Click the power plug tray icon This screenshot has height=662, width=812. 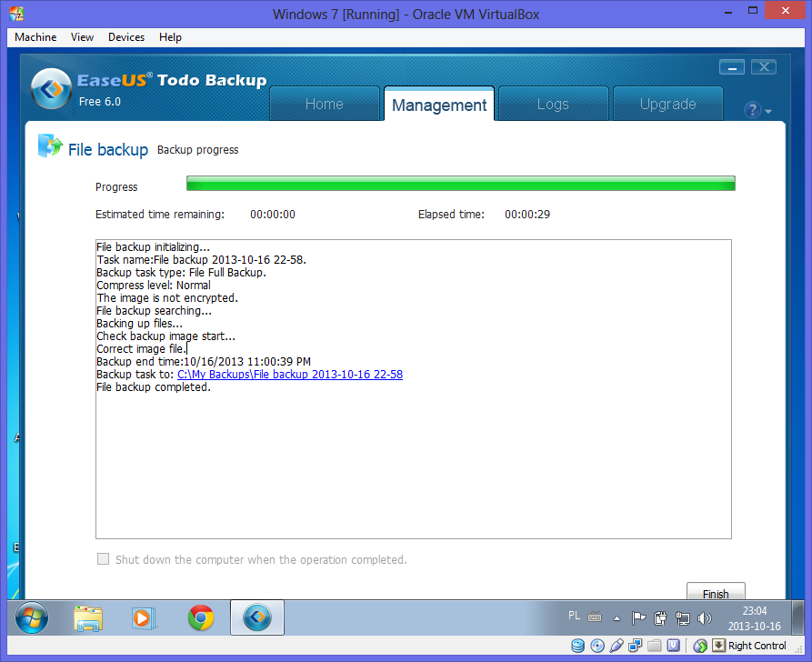[660, 618]
